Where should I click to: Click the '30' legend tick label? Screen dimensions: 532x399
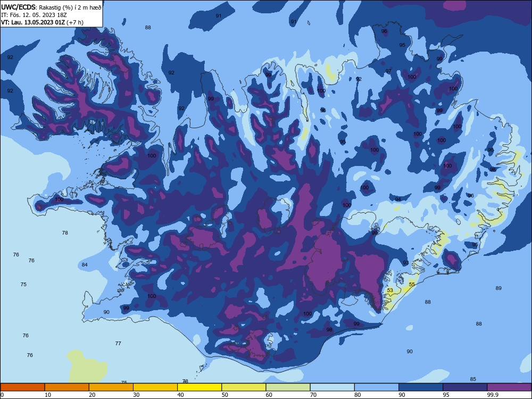[x=136, y=395]
